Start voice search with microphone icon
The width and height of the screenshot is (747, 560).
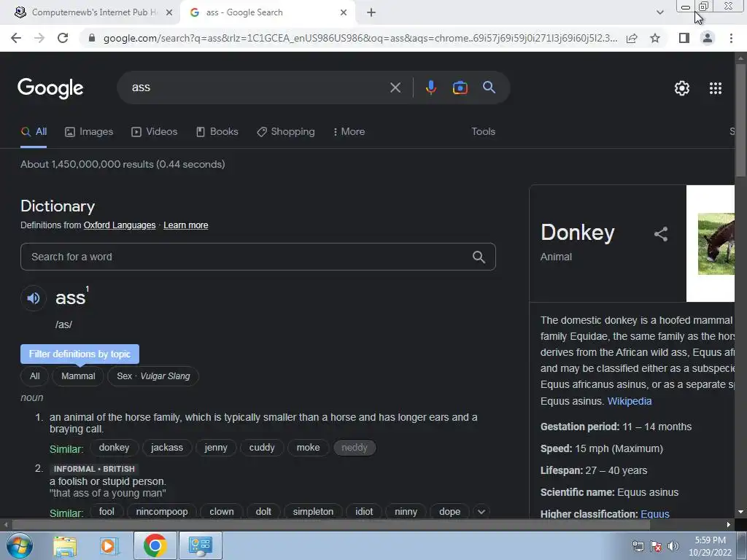[x=430, y=87]
